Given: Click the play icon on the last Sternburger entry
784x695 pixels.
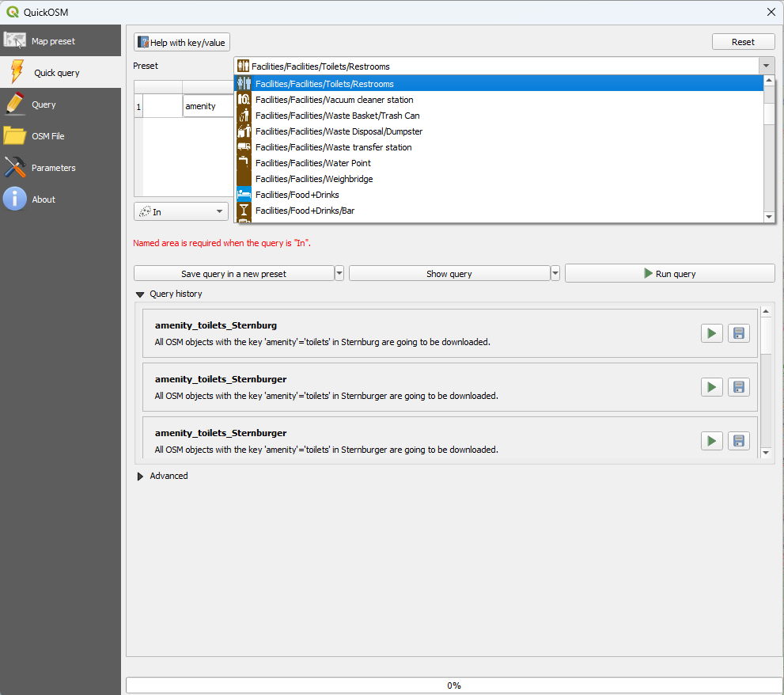Looking at the screenshot, I should (x=711, y=440).
